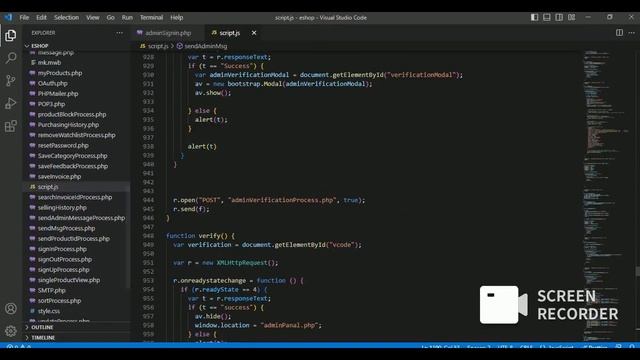Open signInProcess.php file
Viewport: 640px width, 360px height.
[x=62, y=249]
